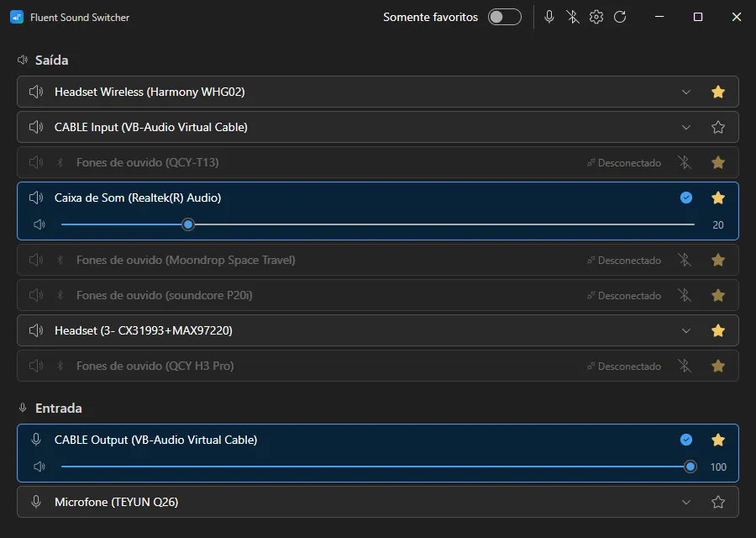Open settings with the gear icon
756x538 pixels.
tap(596, 17)
